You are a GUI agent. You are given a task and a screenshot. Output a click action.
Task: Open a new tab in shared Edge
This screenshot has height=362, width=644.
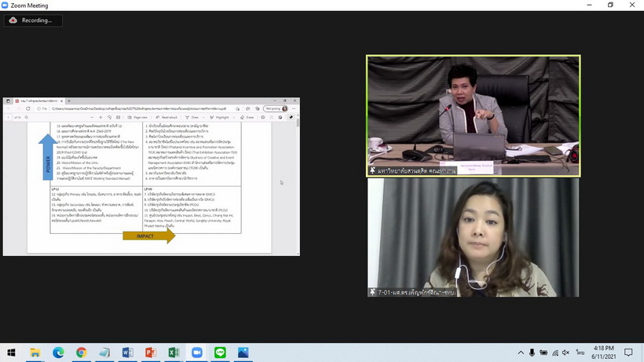pyautogui.click(x=68, y=101)
